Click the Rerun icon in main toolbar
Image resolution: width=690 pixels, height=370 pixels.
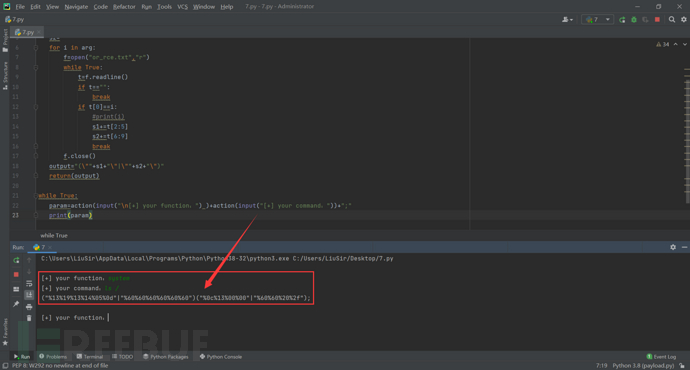[x=622, y=20]
